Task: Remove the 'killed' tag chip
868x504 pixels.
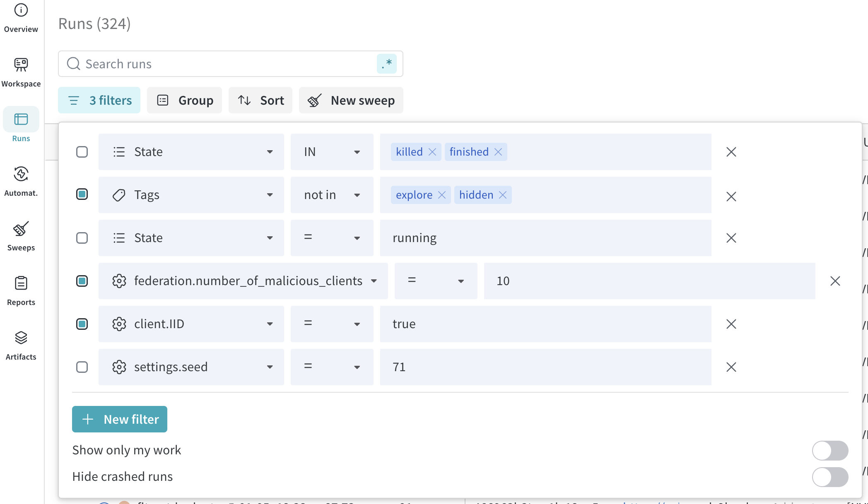Action: [x=432, y=152]
